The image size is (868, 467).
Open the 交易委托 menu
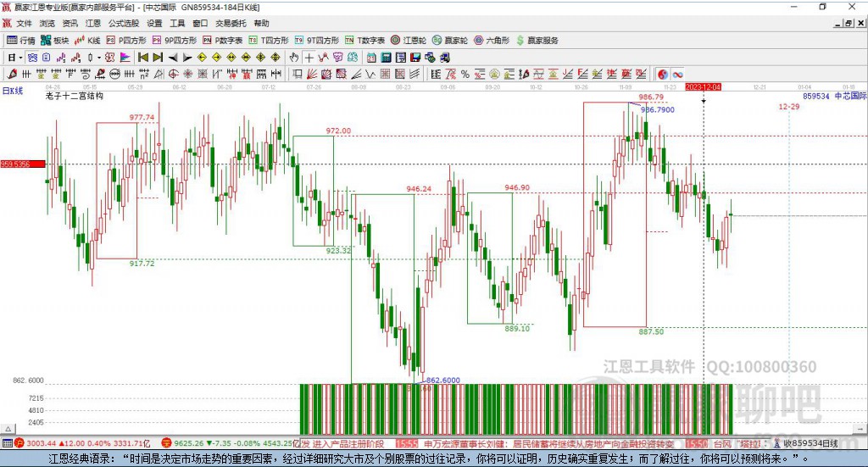pos(231,23)
